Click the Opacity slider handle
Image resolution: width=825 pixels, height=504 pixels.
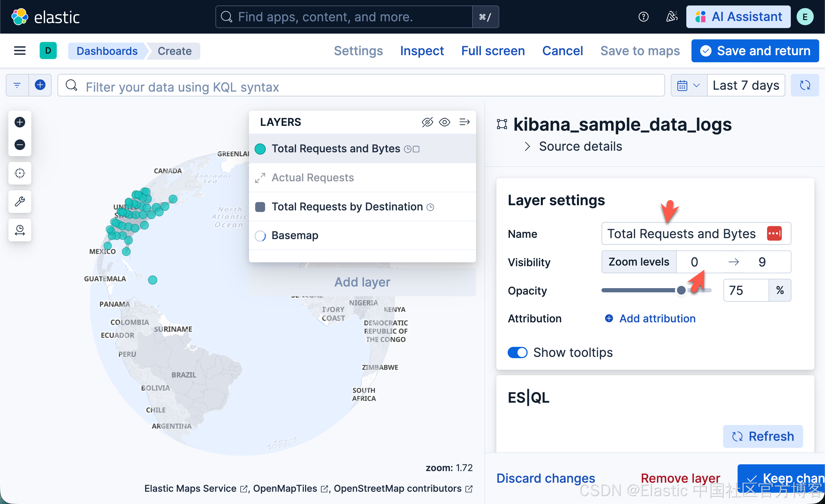[x=681, y=290]
